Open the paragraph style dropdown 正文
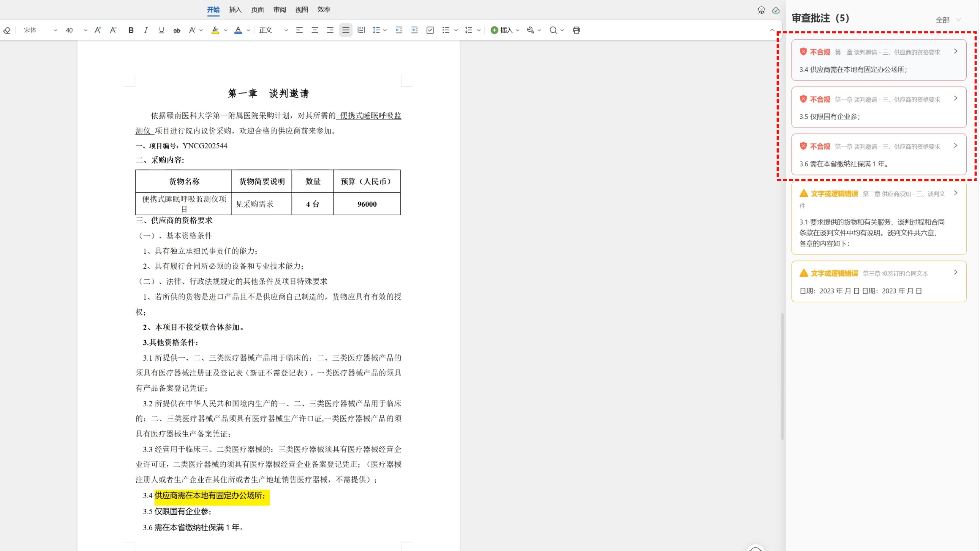 coord(273,30)
